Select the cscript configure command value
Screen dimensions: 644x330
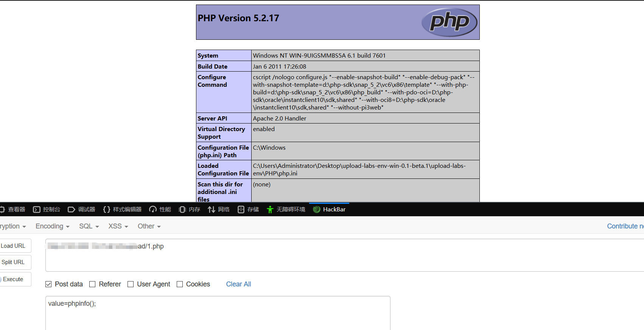coord(364,92)
